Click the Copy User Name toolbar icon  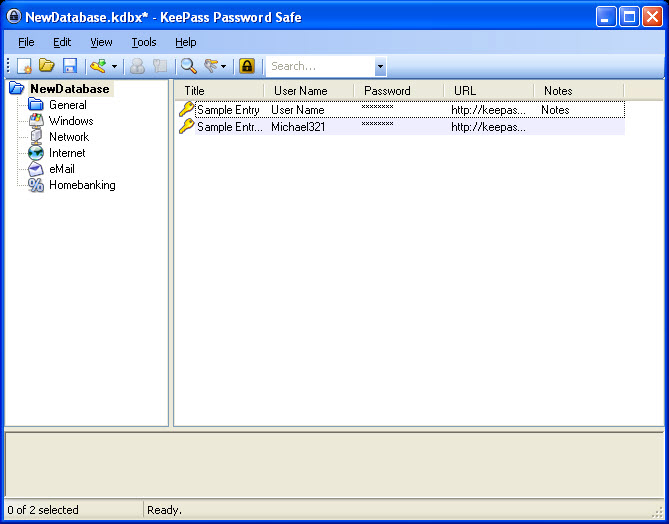[137, 66]
